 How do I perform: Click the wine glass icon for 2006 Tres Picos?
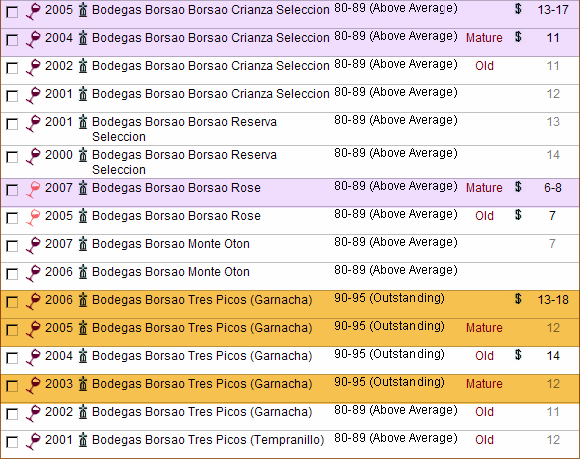[33, 301]
